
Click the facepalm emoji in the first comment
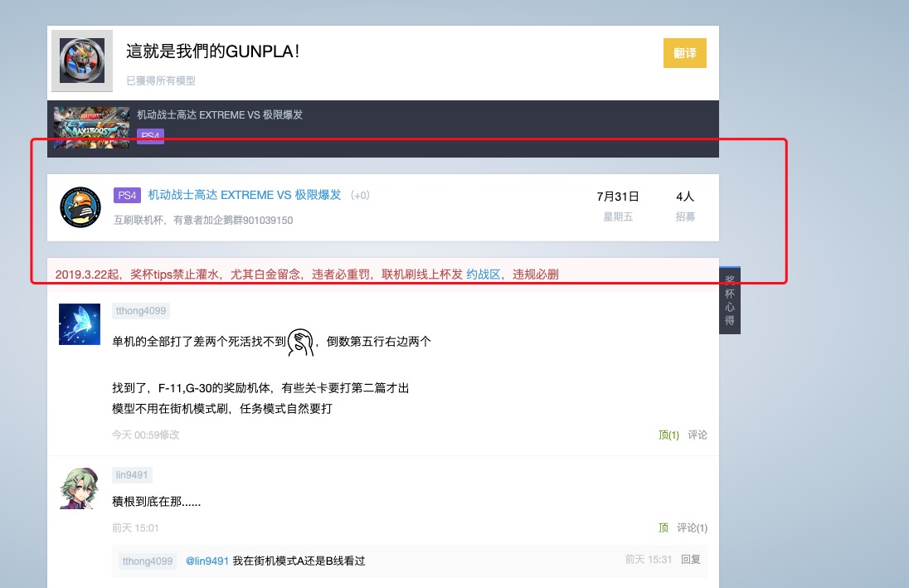point(300,342)
